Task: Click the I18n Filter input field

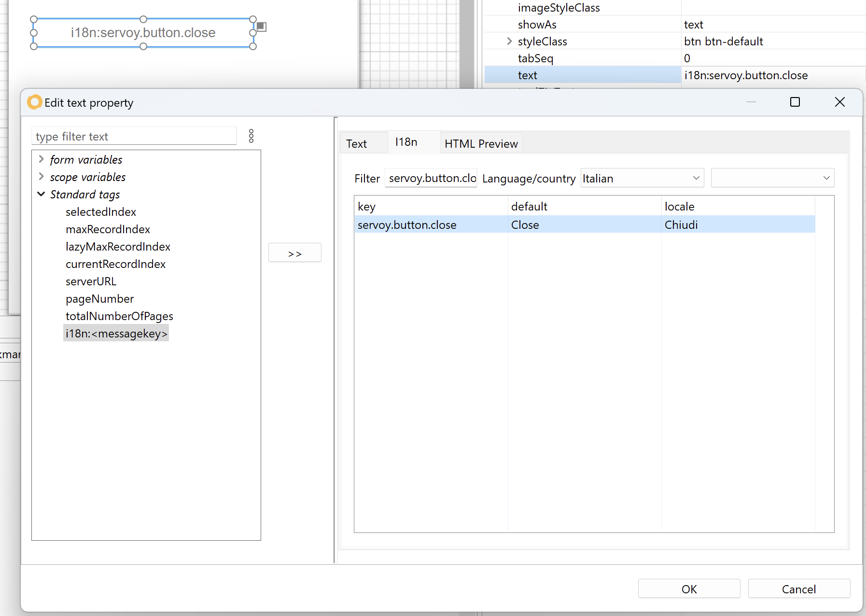Action: (x=431, y=178)
